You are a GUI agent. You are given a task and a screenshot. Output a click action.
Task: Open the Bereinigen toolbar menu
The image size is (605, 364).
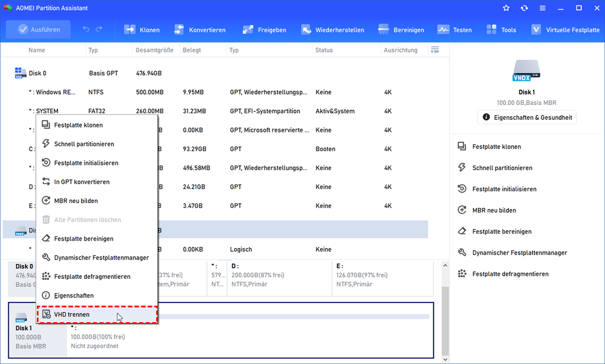point(401,30)
